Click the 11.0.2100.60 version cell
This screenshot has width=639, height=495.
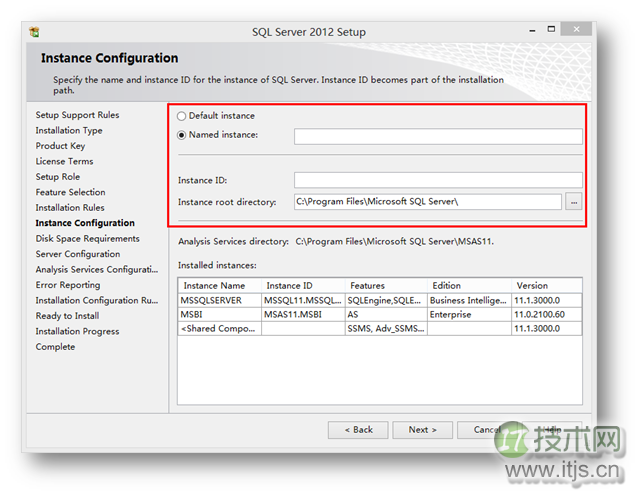click(546, 315)
